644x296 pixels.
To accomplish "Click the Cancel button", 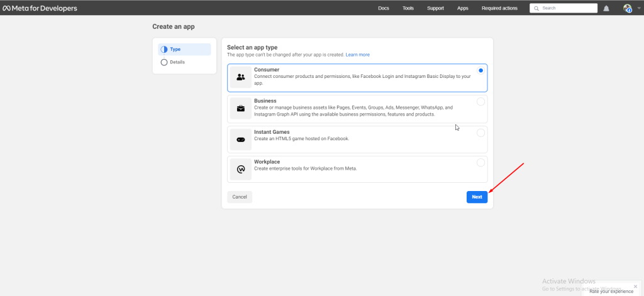I will (x=240, y=197).
